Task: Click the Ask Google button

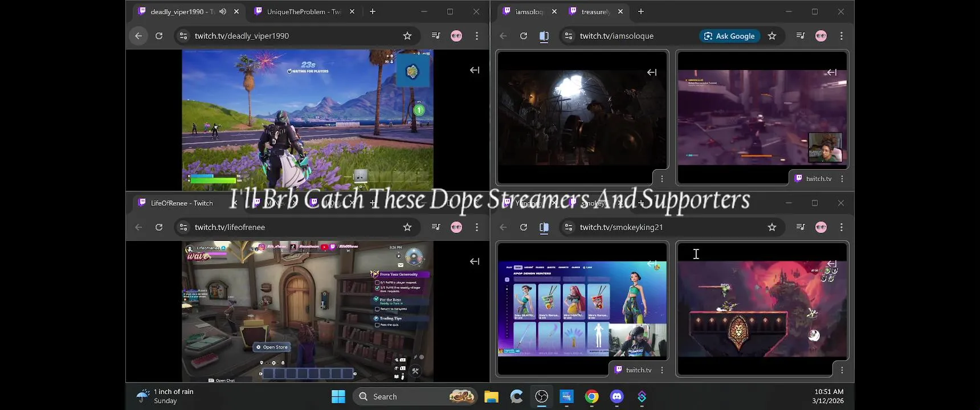Action: click(730, 36)
